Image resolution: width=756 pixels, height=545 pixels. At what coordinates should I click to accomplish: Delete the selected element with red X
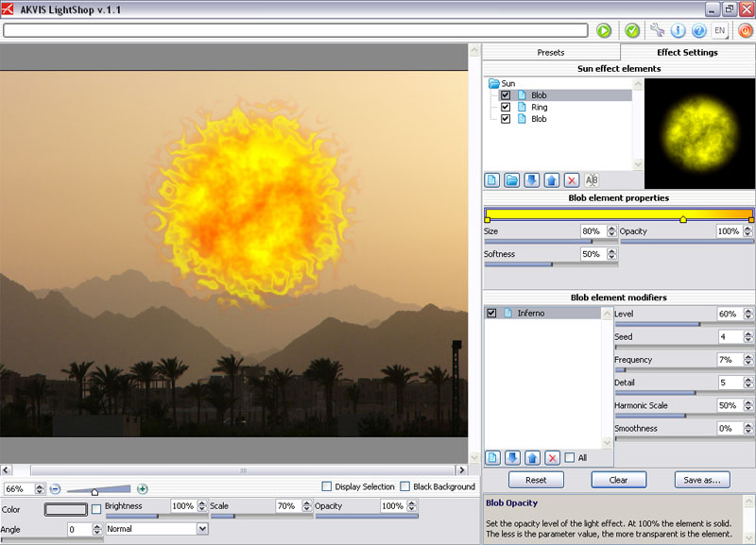coord(571,179)
